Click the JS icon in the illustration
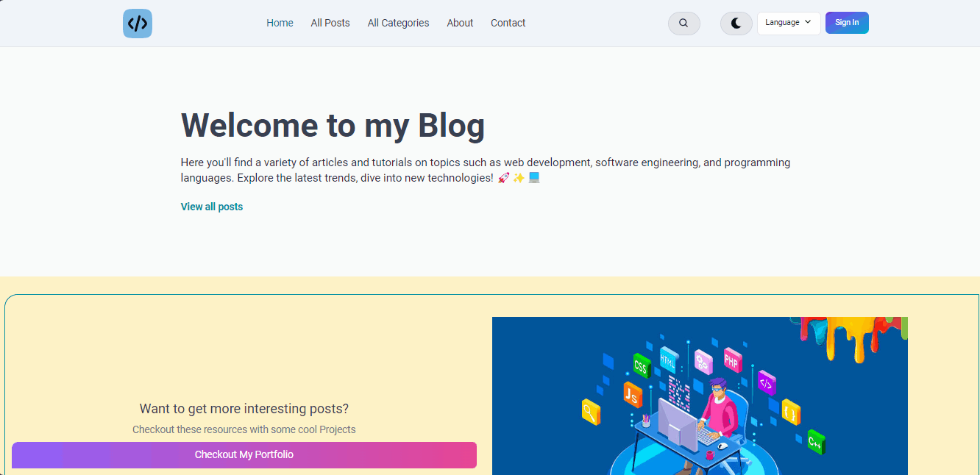 [631, 395]
